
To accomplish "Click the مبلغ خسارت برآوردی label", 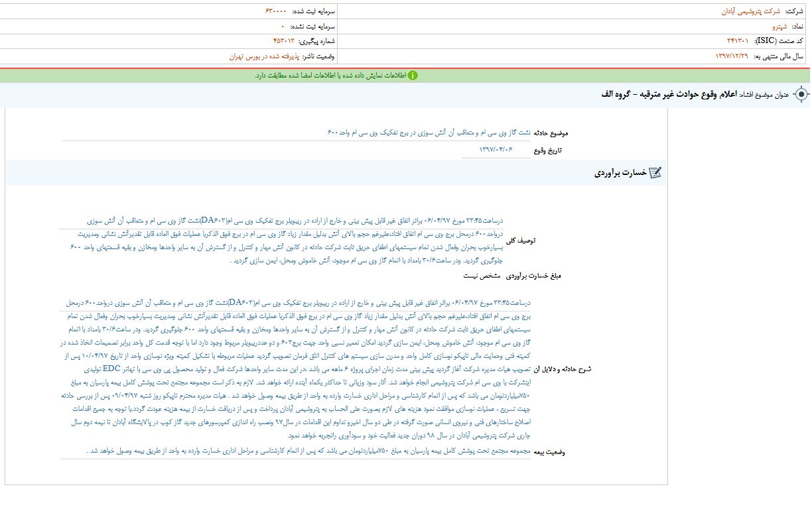I will point(533,276).
